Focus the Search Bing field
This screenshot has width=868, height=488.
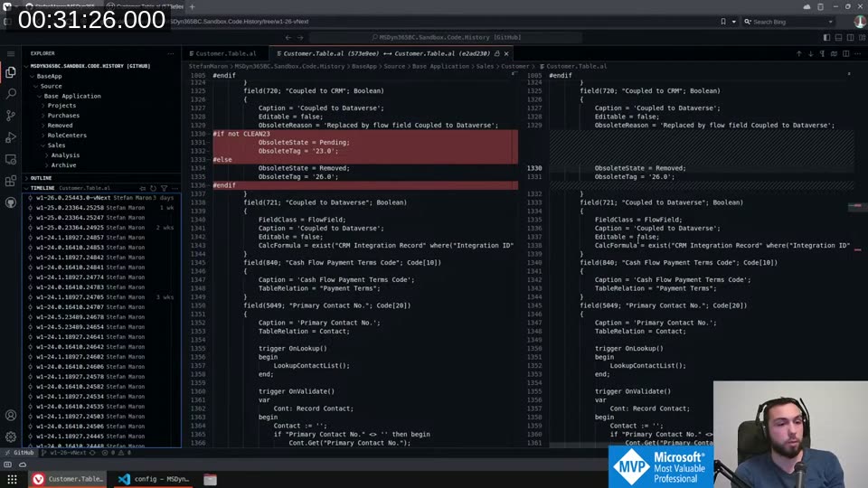[x=790, y=22]
